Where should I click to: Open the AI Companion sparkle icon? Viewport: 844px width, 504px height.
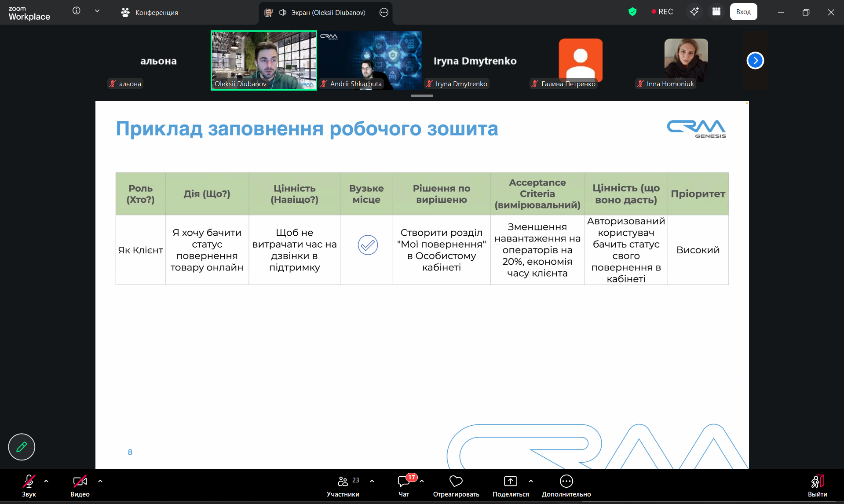[x=694, y=12]
